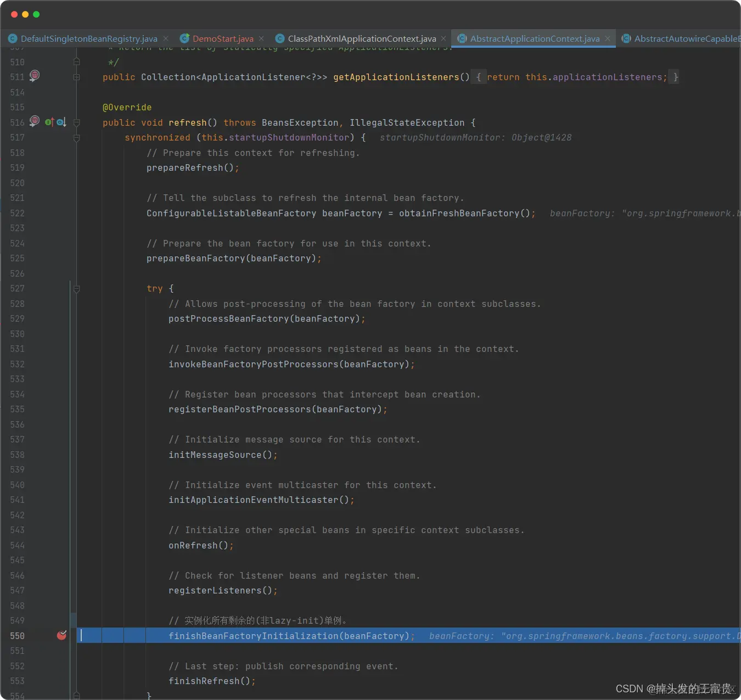The width and height of the screenshot is (741, 700).
Task: Select the AbstractApplicationContext.java tab
Action: (x=534, y=38)
